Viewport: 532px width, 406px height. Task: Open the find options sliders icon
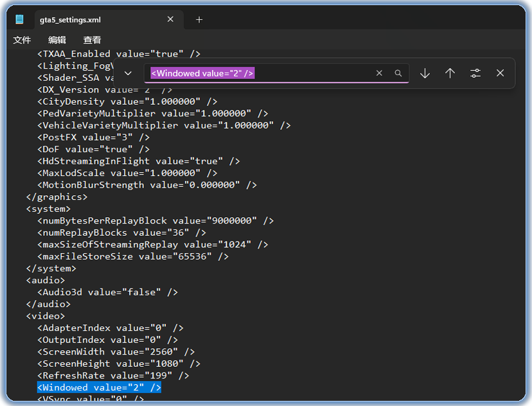(x=475, y=73)
